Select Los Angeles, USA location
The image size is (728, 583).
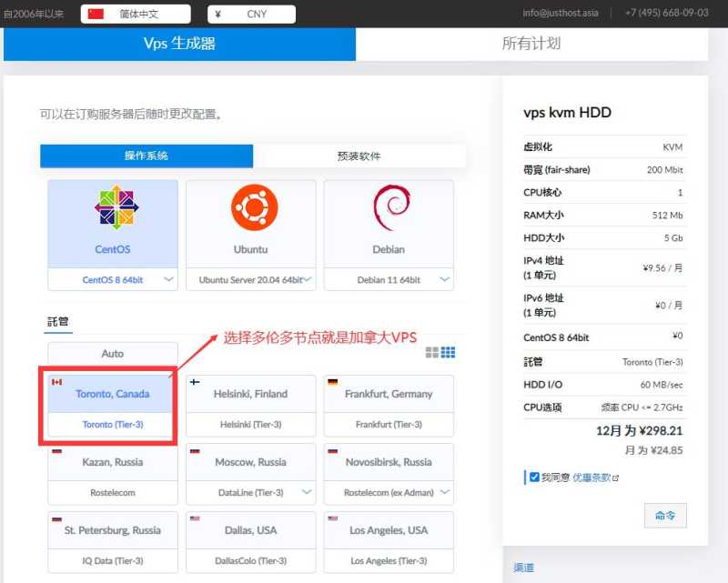click(389, 530)
